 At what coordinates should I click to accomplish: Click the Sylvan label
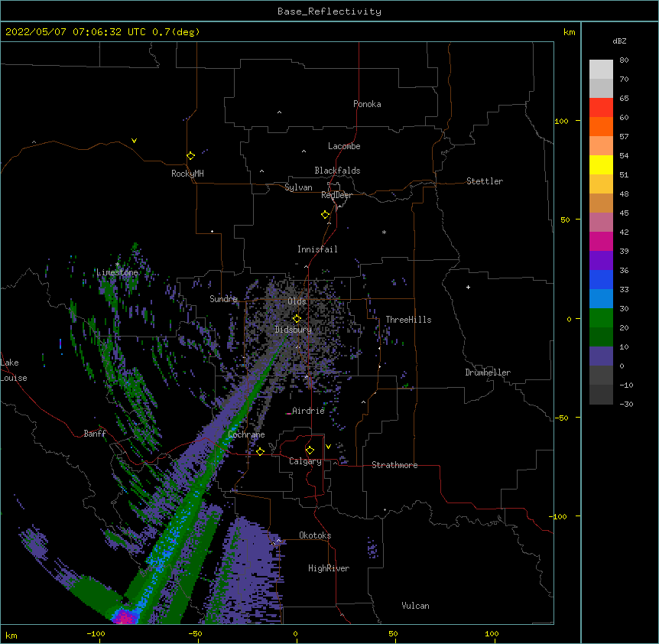point(298,187)
